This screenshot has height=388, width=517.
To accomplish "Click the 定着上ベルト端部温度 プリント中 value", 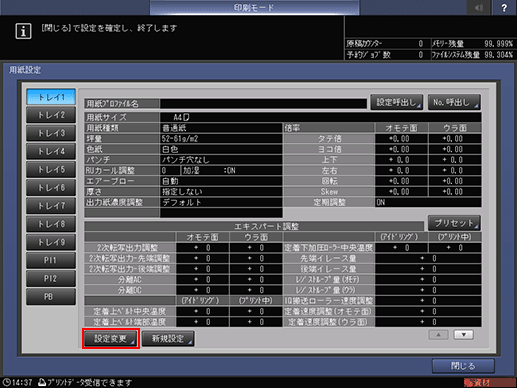I will (256, 322).
